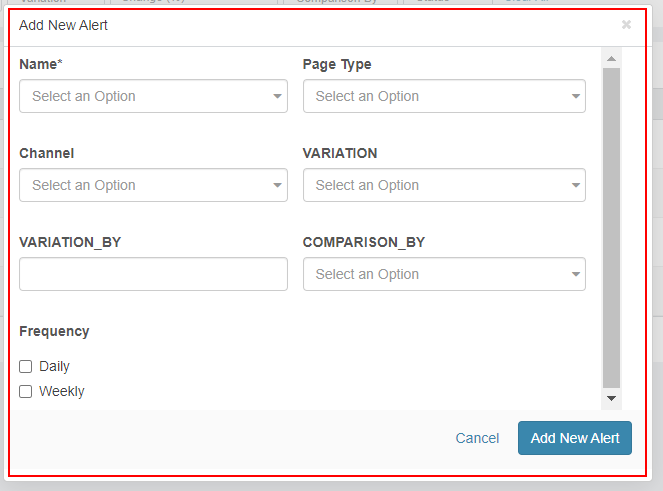This screenshot has width=663, height=491.
Task: Click the scrollbar down arrow
Action: [611, 398]
